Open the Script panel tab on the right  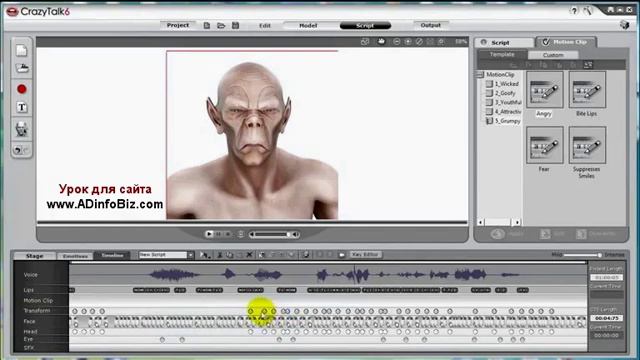click(x=504, y=42)
